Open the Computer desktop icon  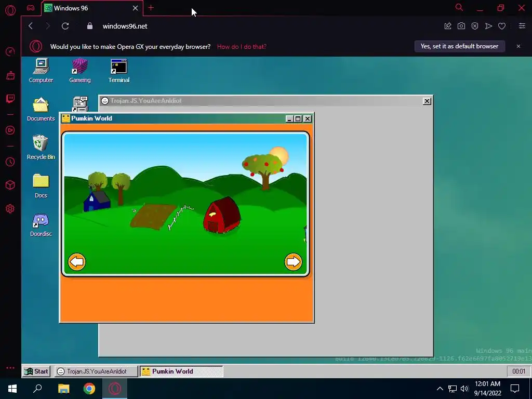(41, 71)
